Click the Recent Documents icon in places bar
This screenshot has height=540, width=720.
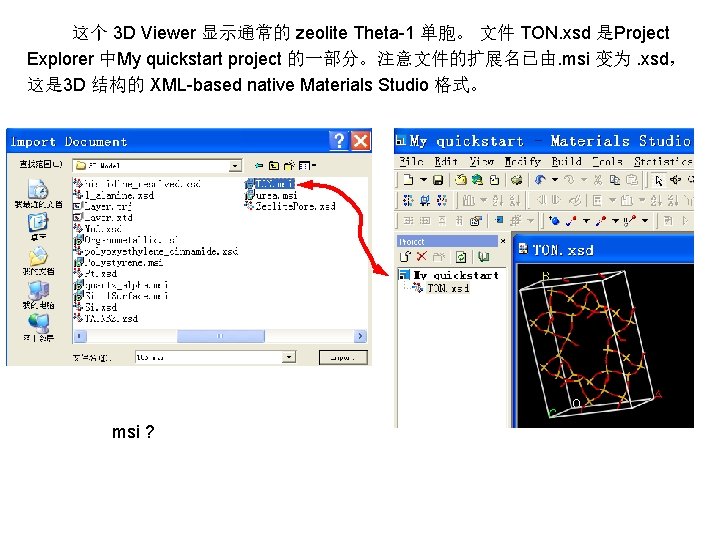pos(38,189)
